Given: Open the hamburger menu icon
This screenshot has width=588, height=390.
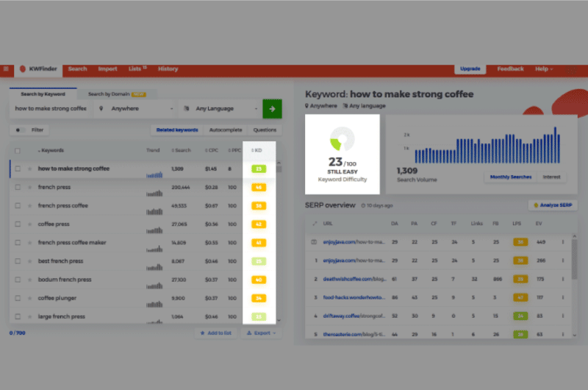Looking at the screenshot, I should [x=6, y=69].
